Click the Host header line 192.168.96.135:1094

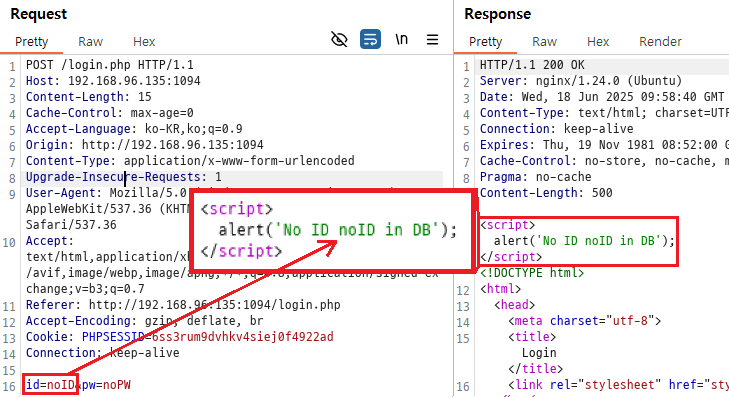[x=113, y=81]
